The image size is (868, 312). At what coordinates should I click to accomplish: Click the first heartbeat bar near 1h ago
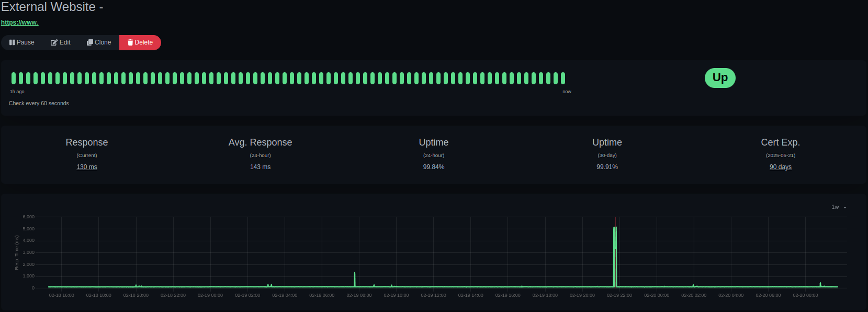click(14, 78)
